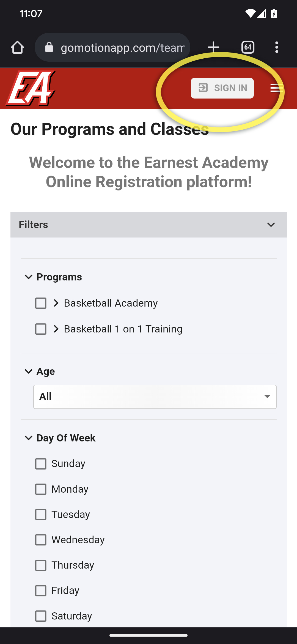Open the tab switcher showing 64
Image resolution: width=297 pixels, height=644 pixels.
248,47
